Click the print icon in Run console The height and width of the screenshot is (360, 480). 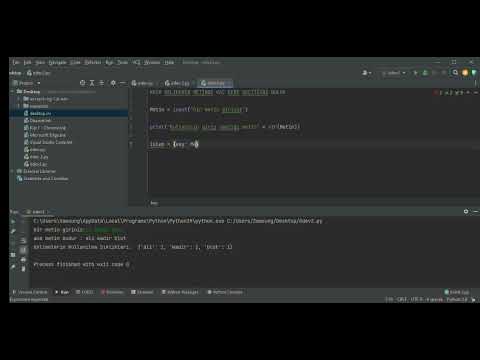point(23,259)
